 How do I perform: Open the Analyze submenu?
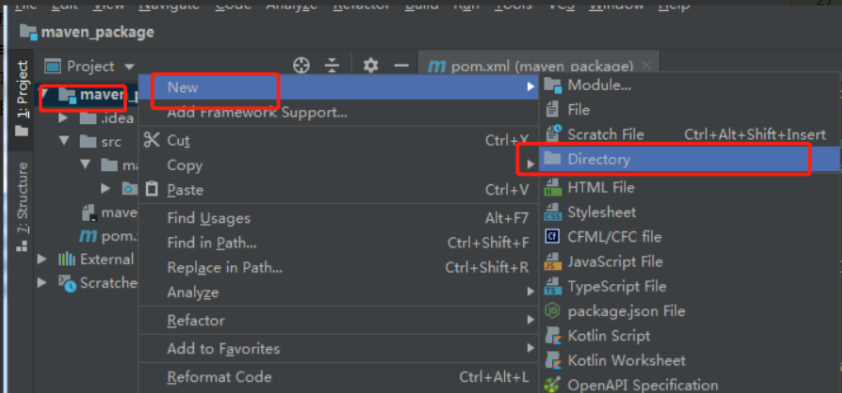(339, 292)
